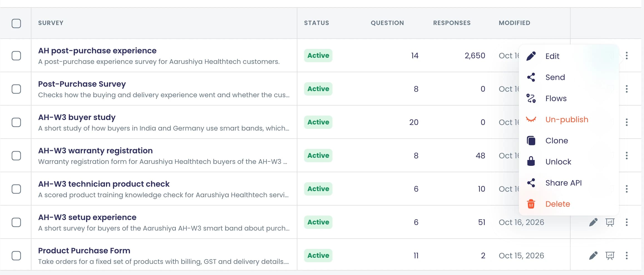Image resolution: width=644 pixels, height=275 pixels.
Task: Open three-dot menu for AH-W3 buyer study
Action: click(626, 122)
